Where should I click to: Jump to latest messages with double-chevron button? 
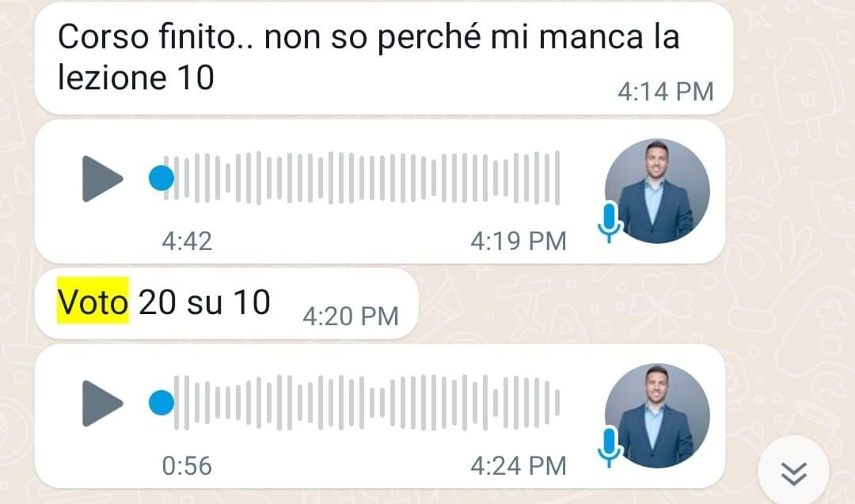click(794, 472)
